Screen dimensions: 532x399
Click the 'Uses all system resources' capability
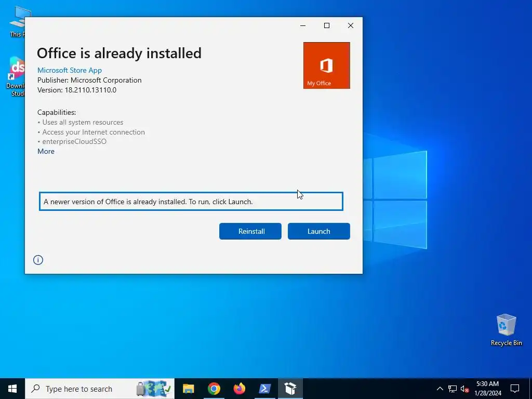(83, 122)
